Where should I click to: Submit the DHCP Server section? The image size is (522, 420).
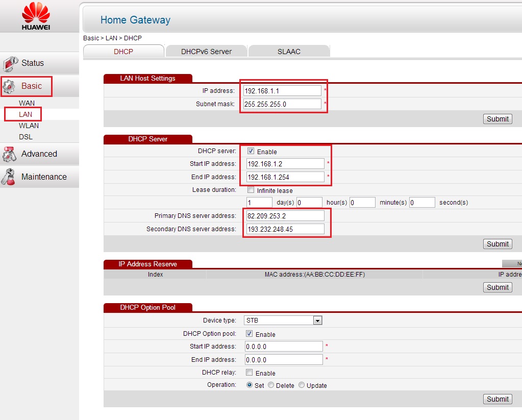click(x=497, y=244)
